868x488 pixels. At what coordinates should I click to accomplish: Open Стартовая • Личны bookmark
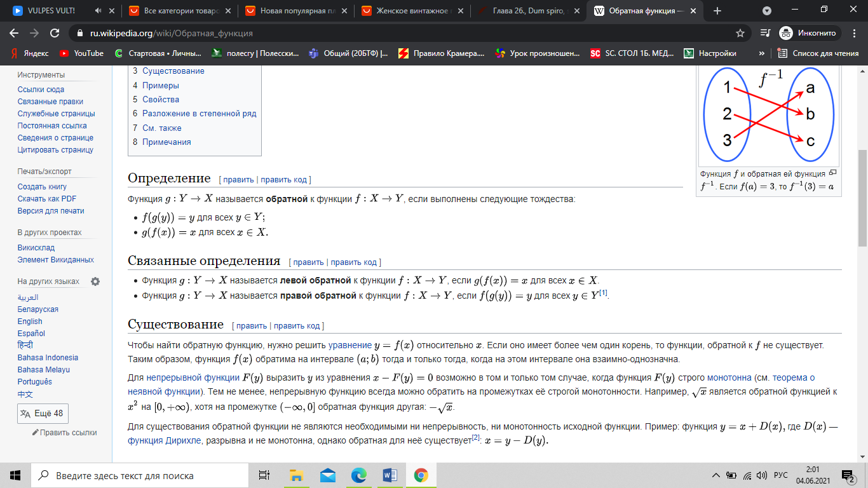(x=158, y=53)
